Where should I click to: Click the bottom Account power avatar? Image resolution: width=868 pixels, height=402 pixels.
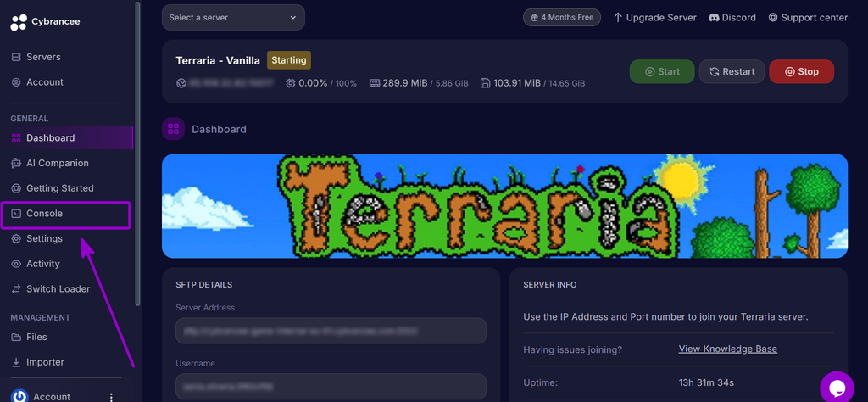(19, 396)
